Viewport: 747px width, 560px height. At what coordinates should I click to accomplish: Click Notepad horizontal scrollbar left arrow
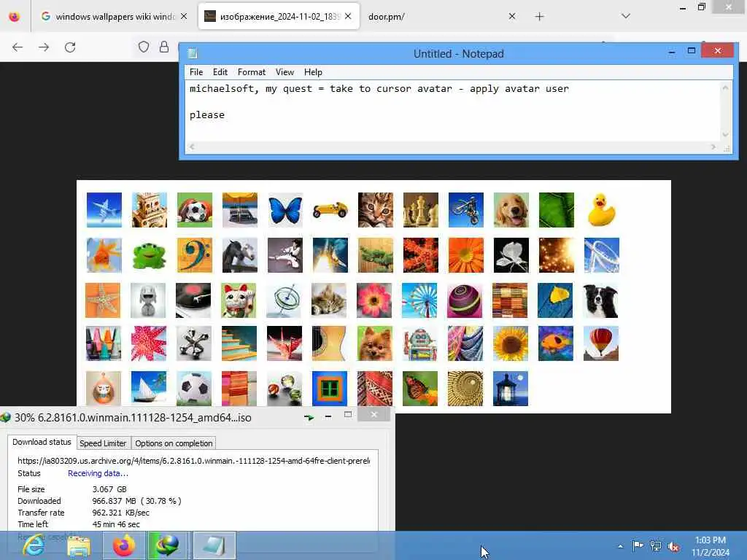pyautogui.click(x=192, y=147)
